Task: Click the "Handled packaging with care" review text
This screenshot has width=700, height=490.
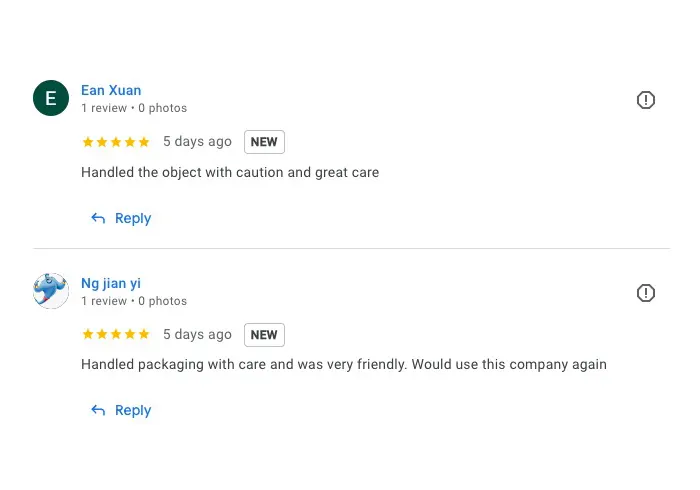Action: click(343, 364)
